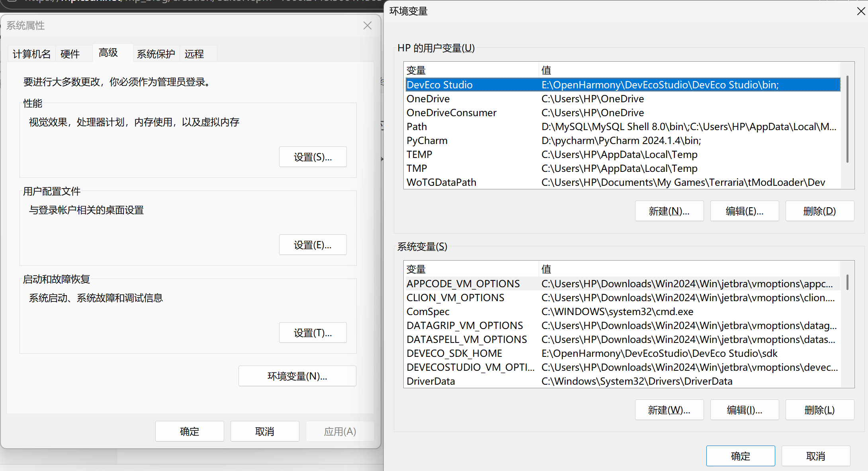The image size is (868, 471).
Task: Close the 系统属性 dialog window
Action: click(367, 26)
